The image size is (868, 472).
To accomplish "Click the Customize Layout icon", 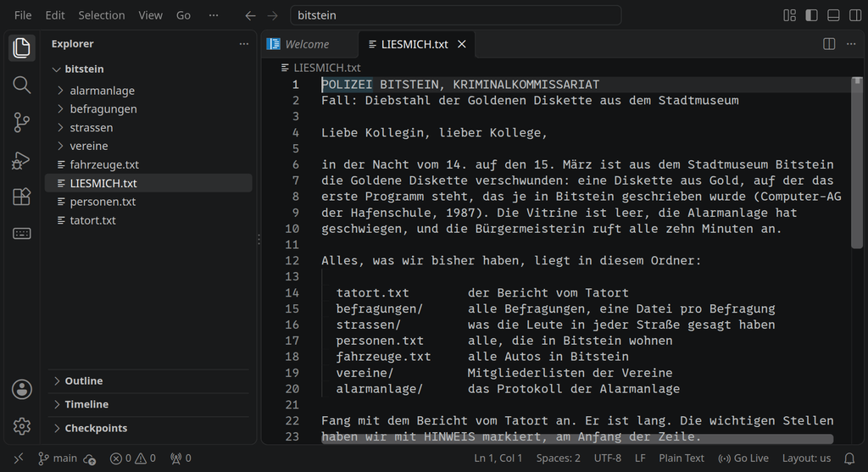I will [790, 15].
